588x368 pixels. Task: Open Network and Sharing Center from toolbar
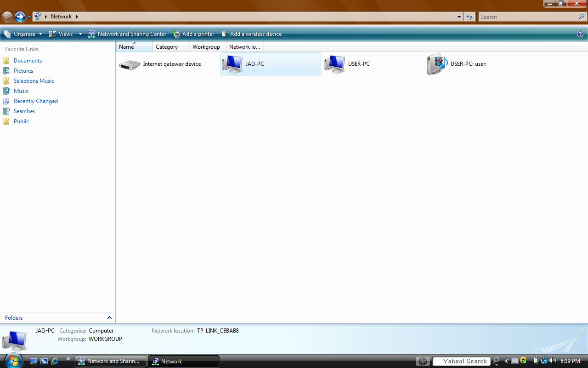tap(127, 34)
